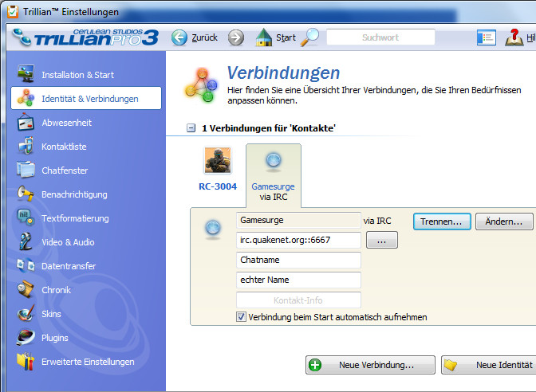Image resolution: width=536 pixels, height=392 pixels.
Task: Click the Kontakt-Info input field
Action: 298,300
